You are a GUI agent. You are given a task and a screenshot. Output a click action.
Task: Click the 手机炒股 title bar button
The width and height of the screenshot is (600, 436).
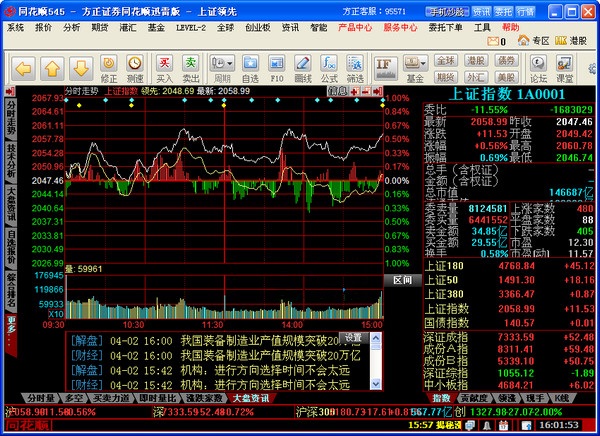[447, 12]
